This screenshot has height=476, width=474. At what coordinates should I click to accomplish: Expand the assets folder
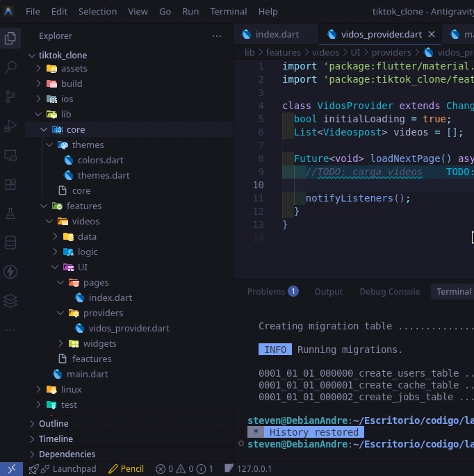tap(74, 68)
